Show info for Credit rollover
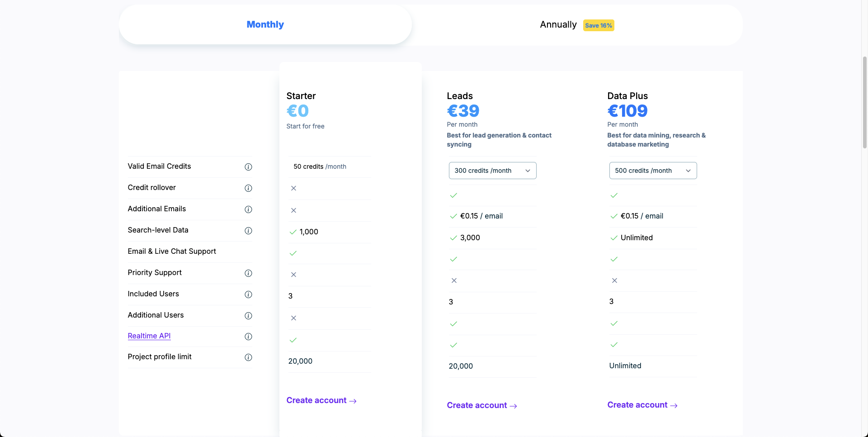868x437 pixels. tap(248, 188)
